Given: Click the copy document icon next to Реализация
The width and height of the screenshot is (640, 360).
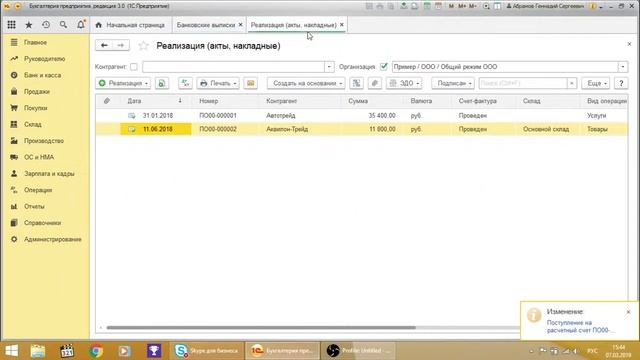Looking at the screenshot, I should 162,83.
